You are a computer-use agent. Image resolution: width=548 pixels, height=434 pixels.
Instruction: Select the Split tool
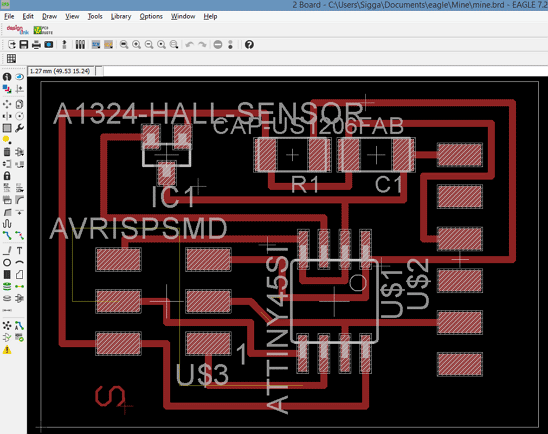tap(7, 212)
